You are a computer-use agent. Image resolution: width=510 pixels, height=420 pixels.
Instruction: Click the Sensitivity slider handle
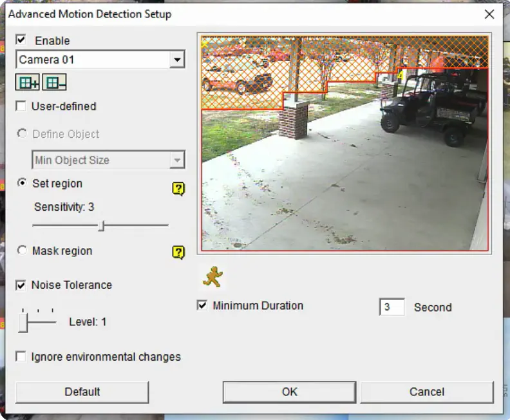[102, 225]
